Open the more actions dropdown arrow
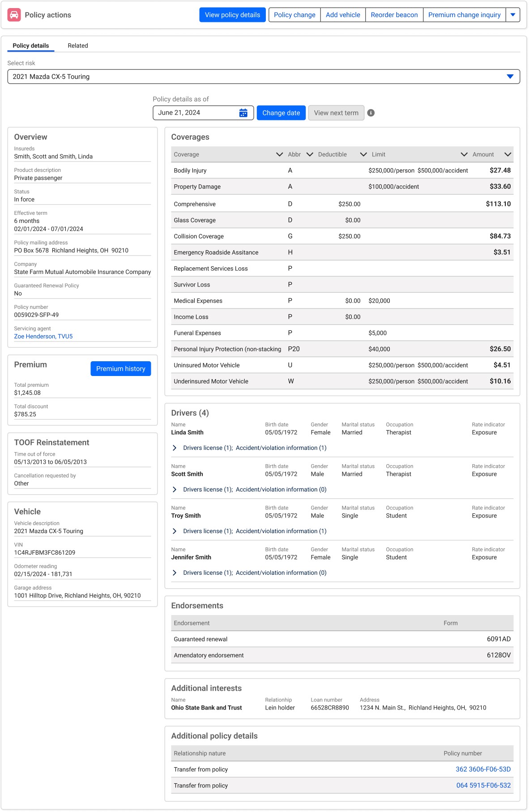 pos(513,15)
